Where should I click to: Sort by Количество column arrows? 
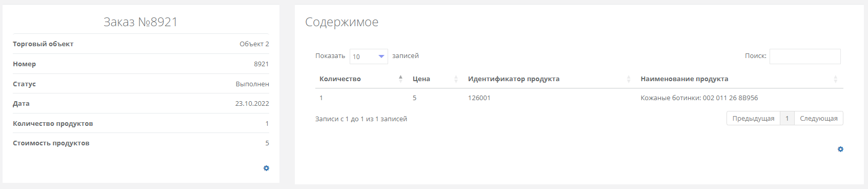(x=400, y=79)
